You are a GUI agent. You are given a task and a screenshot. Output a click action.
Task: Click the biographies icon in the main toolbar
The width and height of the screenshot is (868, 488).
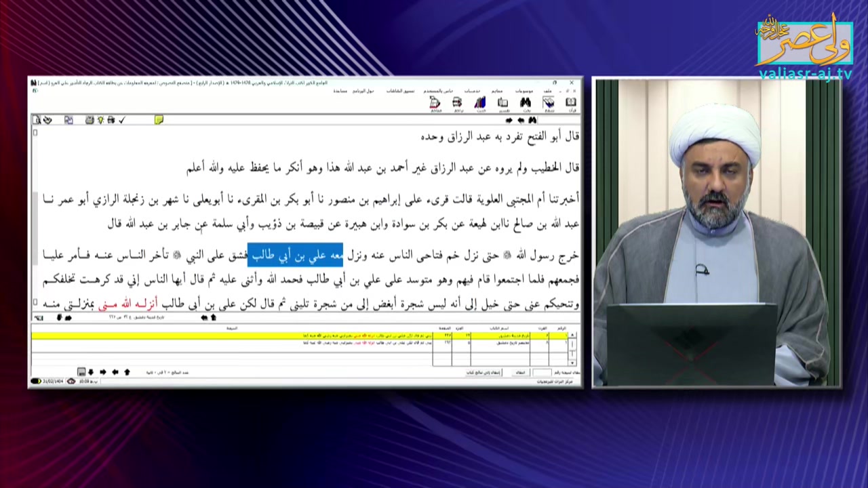pos(457,102)
